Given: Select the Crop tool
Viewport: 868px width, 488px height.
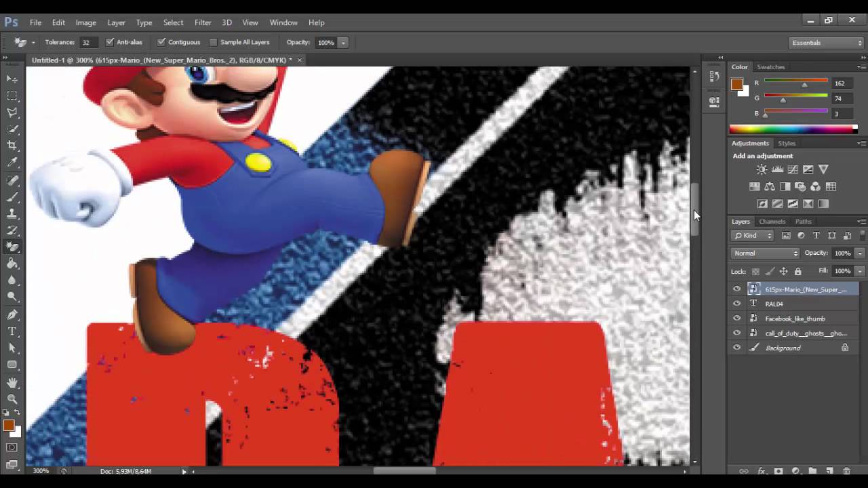Looking at the screenshot, I should [12, 146].
